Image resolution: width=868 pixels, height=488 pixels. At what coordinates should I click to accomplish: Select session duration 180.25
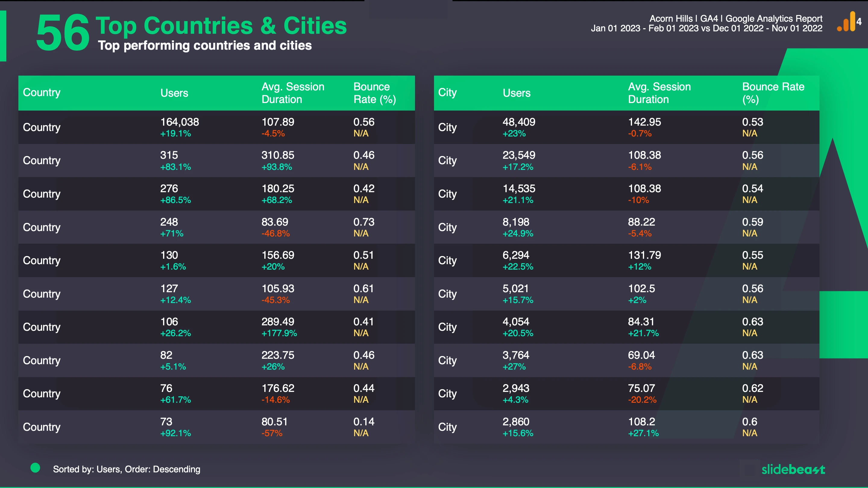point(278,189)
